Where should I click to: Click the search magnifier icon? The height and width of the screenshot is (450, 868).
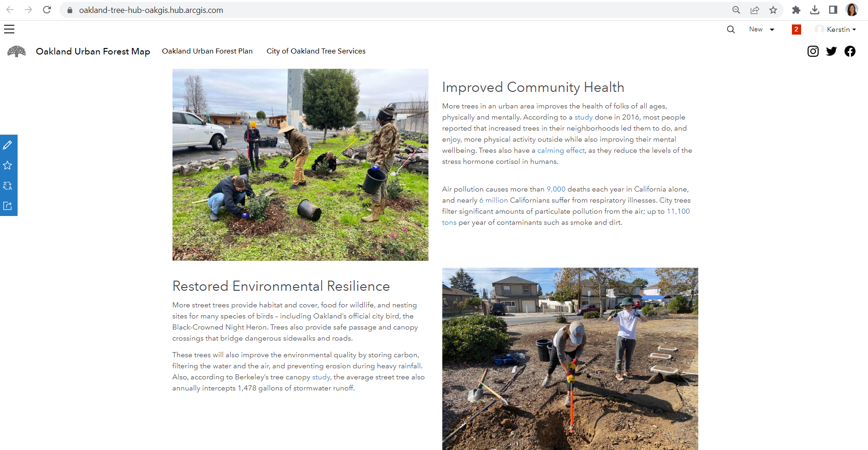(731, 29)
